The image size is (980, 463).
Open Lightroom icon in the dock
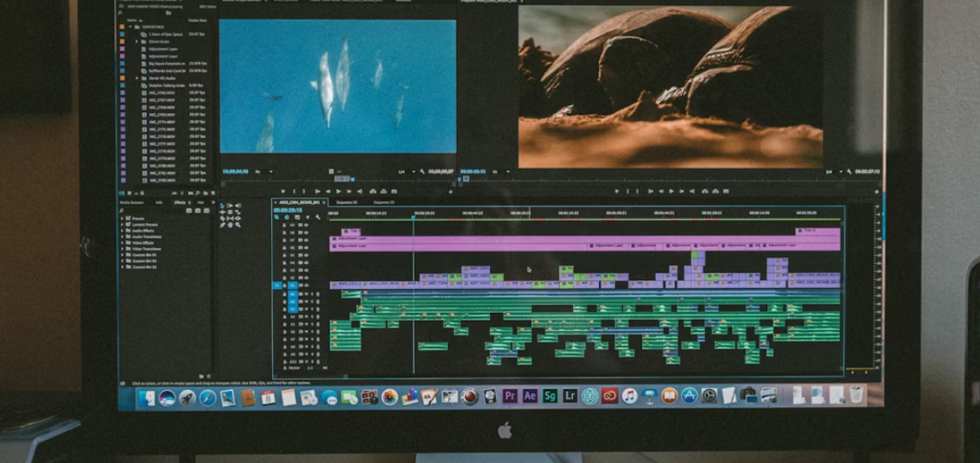pyautogui.click(x=570, y=396)
